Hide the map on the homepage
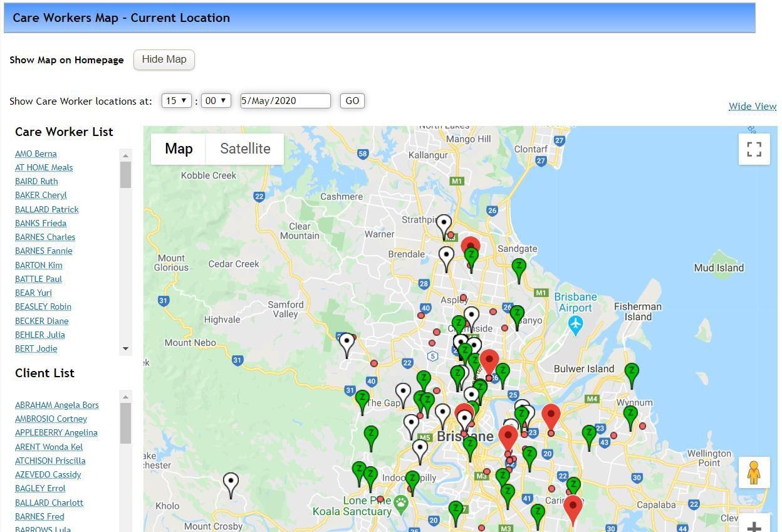 pyautogui.click(x=164, y=59)
